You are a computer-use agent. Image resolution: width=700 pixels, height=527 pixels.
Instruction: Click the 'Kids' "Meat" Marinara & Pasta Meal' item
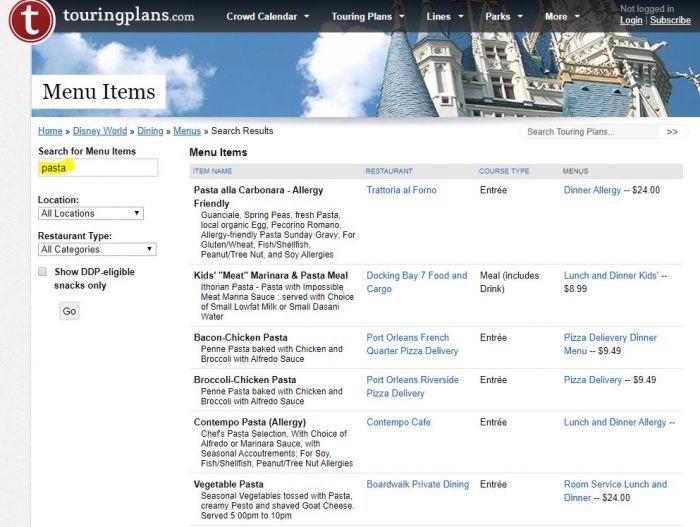(271, 276)
